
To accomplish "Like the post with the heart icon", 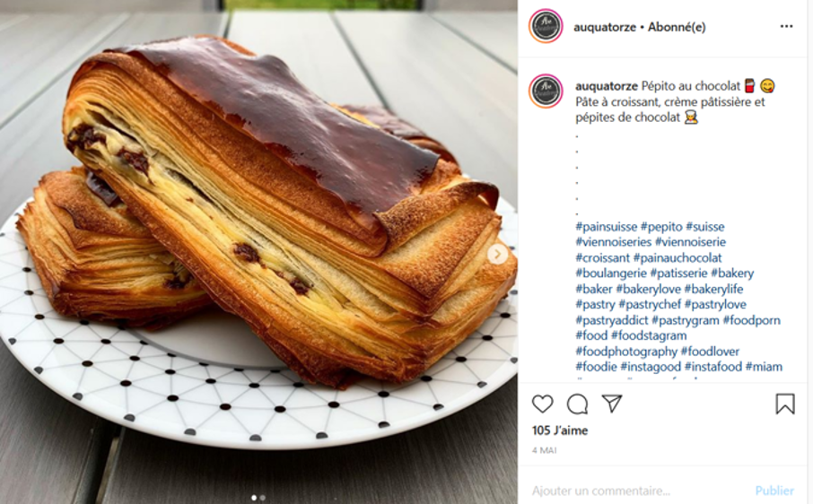I will (x=542, y=404).
